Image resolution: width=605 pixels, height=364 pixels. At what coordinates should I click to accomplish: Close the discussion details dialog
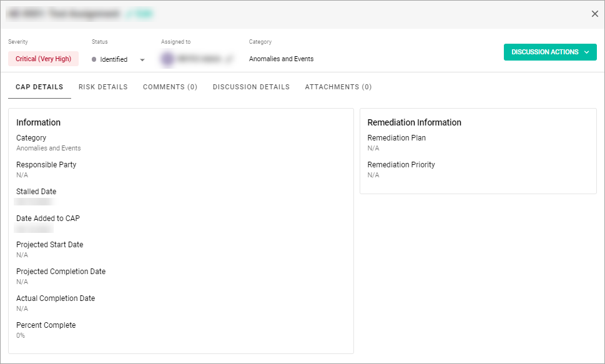(594, 14)
